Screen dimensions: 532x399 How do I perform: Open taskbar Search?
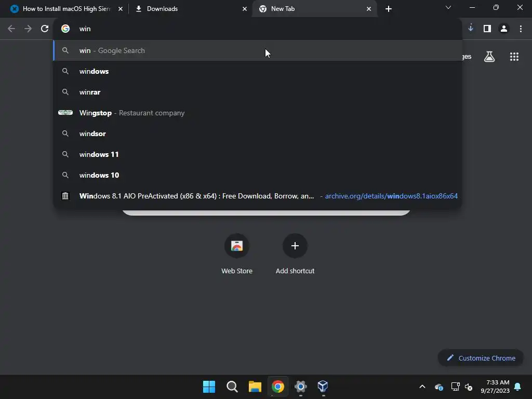(232, 387)
